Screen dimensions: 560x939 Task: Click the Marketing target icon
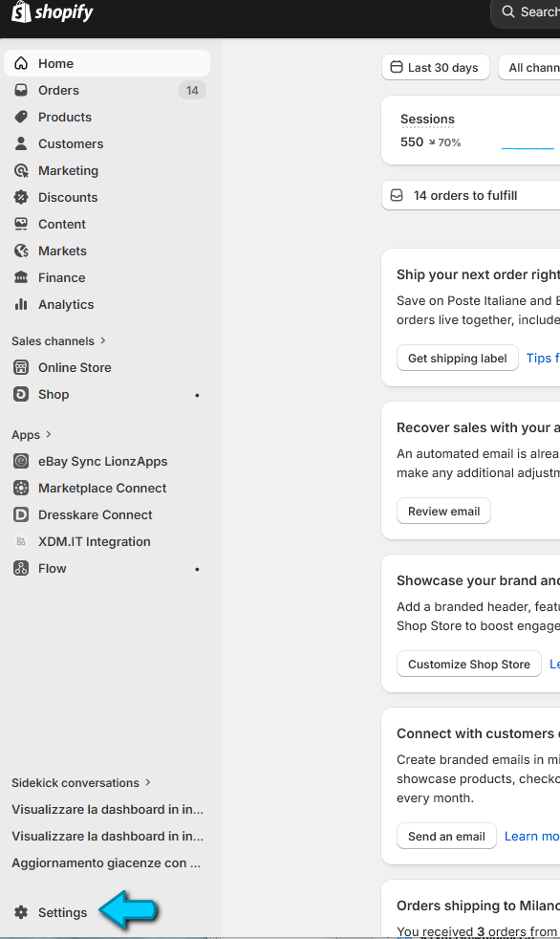coord(21,170)
